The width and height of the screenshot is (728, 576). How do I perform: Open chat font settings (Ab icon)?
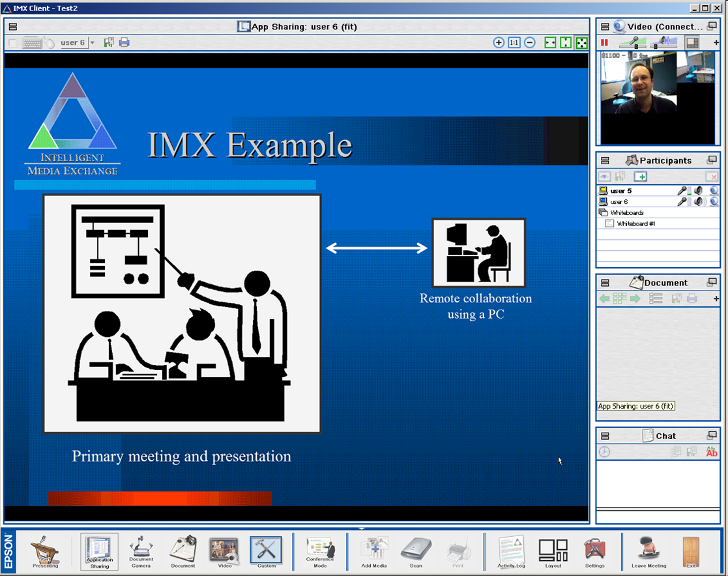coord(711,452)
